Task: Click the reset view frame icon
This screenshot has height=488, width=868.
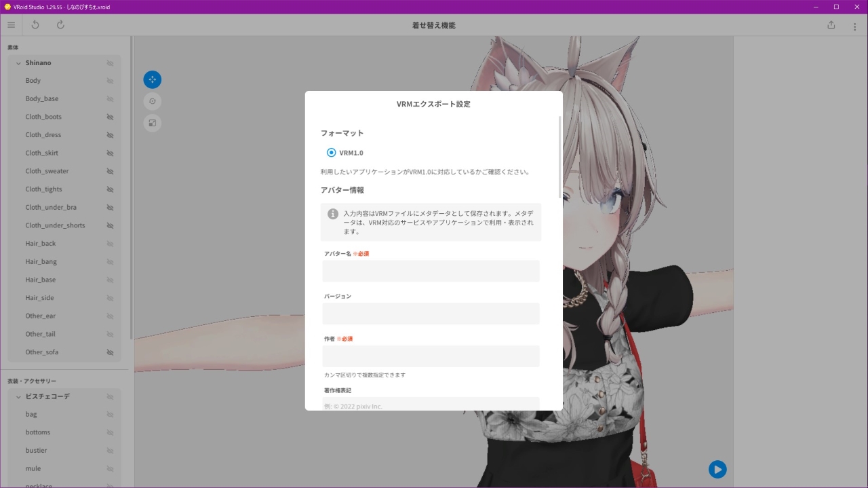Action: tap(153, 123)
